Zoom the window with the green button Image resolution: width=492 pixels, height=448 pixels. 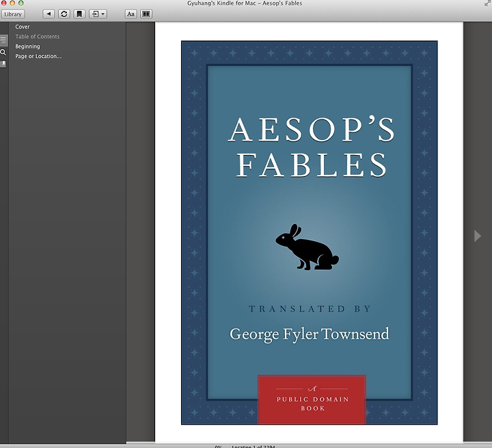tap(20, 3)
